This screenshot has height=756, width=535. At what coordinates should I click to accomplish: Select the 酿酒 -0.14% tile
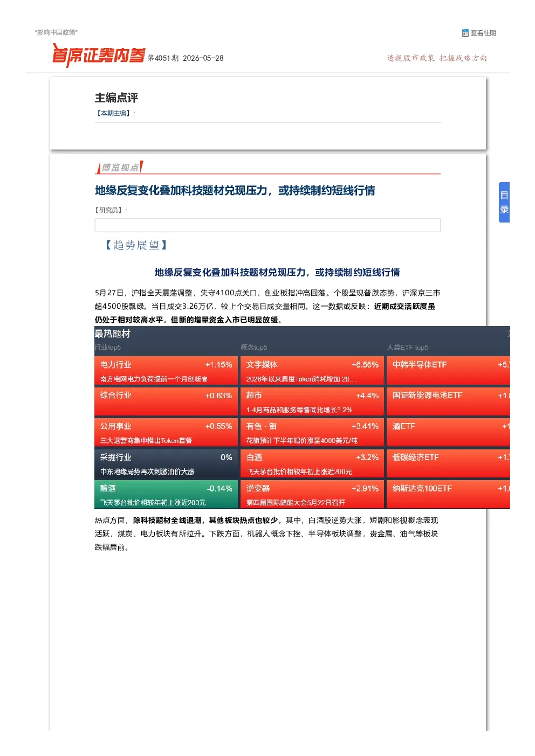tap(166, 495)
